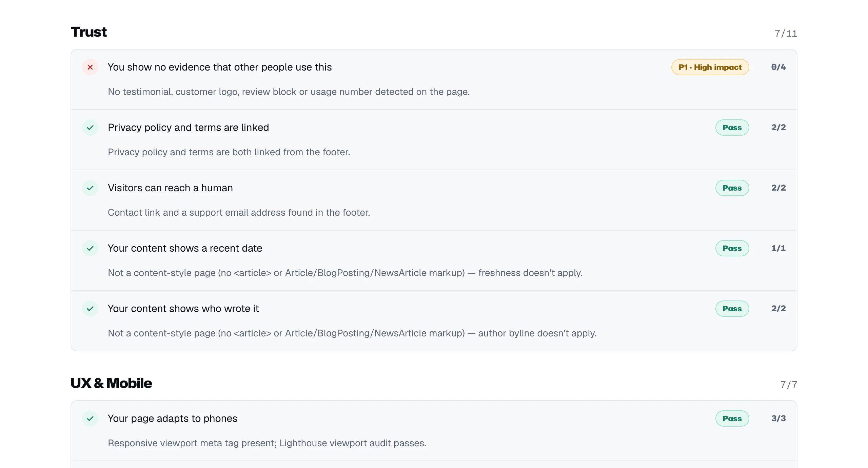Click the checkmark beside recent date check
Viewport: 868px width, 468px height.
coord(90,248)
